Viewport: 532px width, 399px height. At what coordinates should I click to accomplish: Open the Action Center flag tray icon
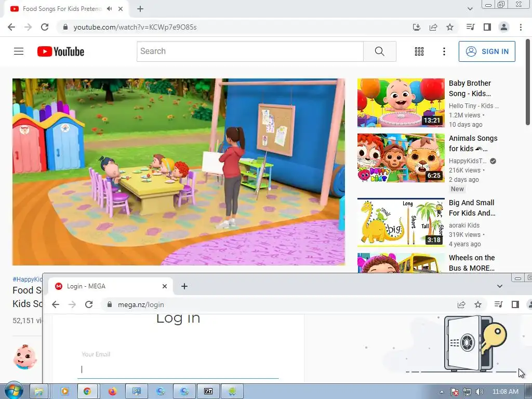[455, 392]
